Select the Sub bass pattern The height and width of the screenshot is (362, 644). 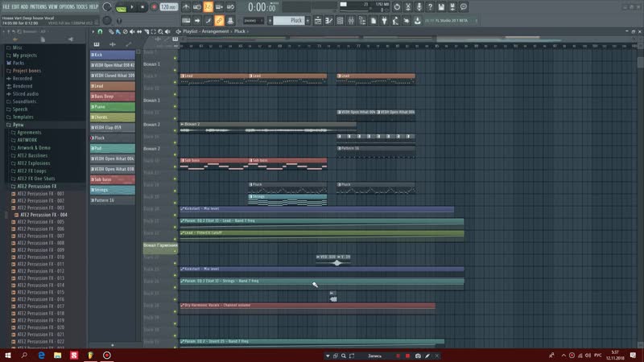pos(113,179)
